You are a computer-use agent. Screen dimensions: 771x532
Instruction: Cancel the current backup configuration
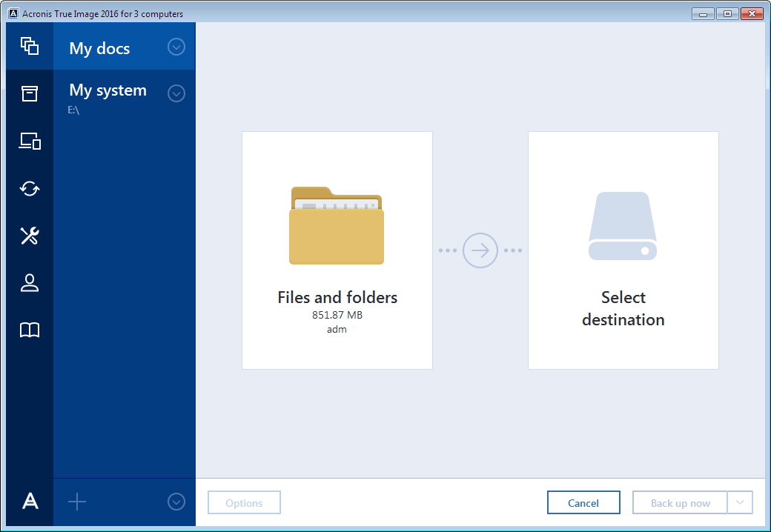pyautogui.click(x=583, y=502)
